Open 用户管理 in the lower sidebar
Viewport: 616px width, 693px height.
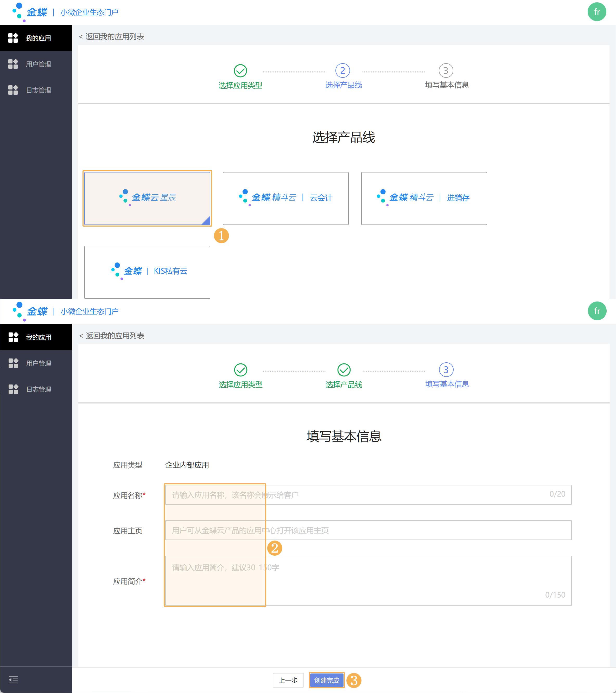pyautogui.click(x=38, y=363)
